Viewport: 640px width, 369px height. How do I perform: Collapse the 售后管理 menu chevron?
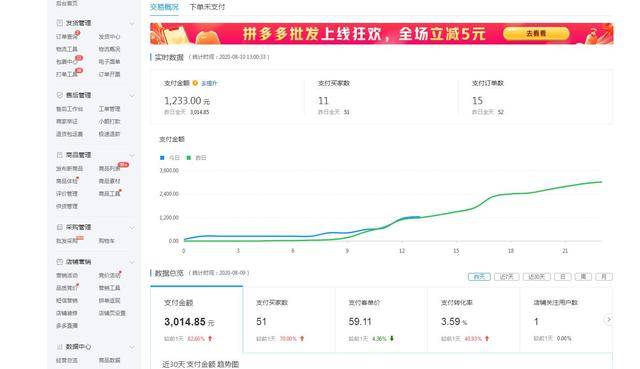(x=132, y=96)
